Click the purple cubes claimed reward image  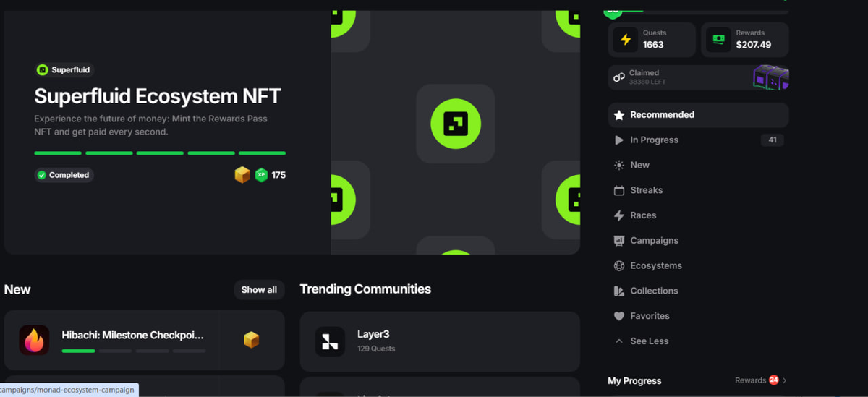770,77
